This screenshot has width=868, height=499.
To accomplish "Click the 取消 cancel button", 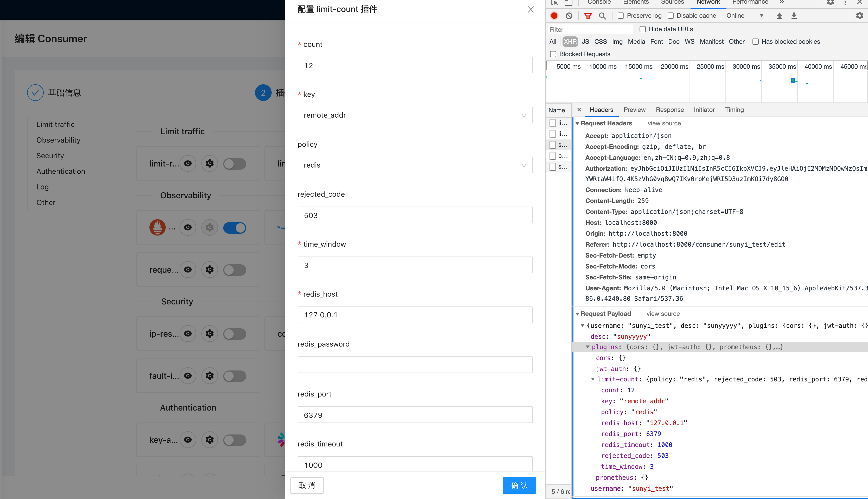I will point(307,485).
